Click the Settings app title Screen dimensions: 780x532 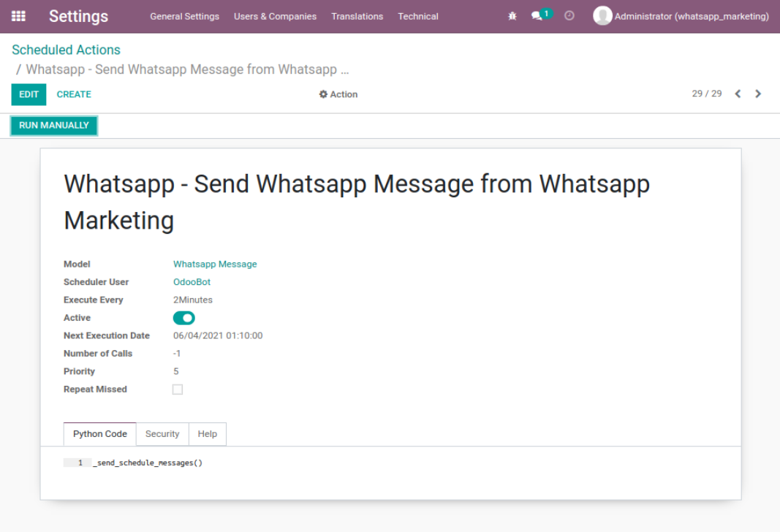(78, 16)
